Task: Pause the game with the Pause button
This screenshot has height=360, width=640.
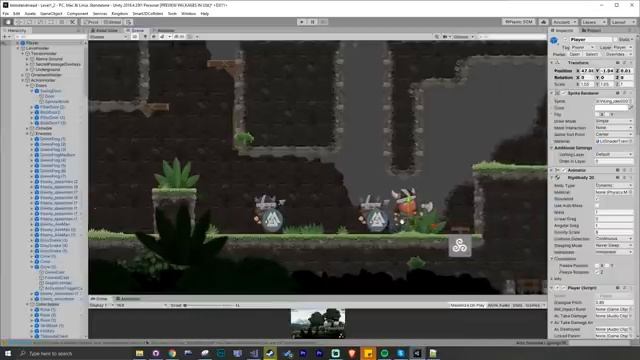Action: click(x=312, y=22)
